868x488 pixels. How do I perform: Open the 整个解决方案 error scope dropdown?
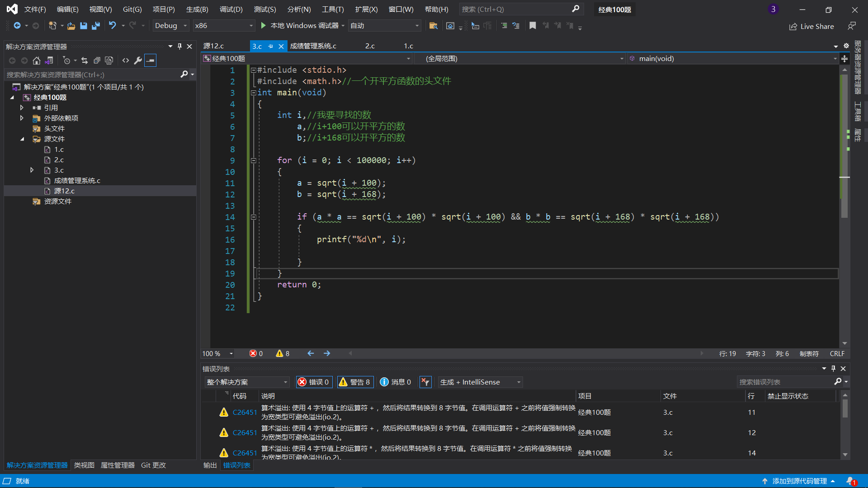pos(247,382)
